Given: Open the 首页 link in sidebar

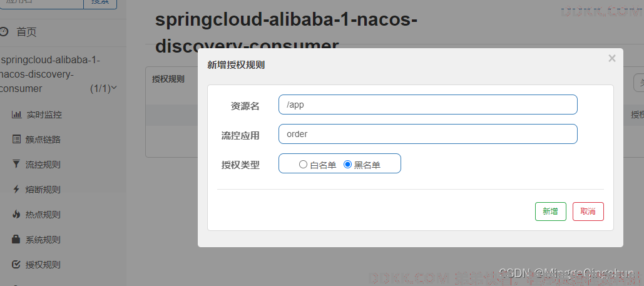Looking at the screenshot, I should tap(27, 32).
